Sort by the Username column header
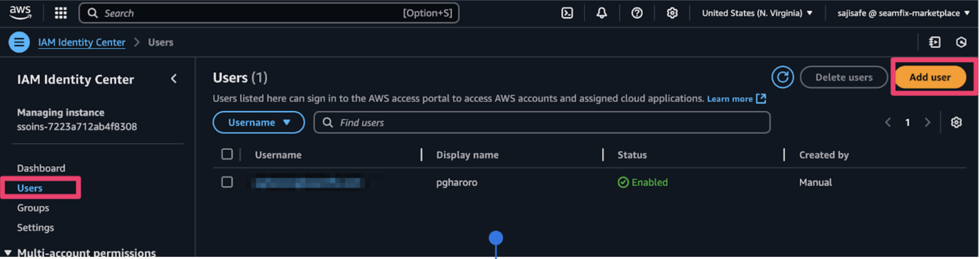Image resolution: width=980 pixels, height=259 pixels. [x=278, y=155]
